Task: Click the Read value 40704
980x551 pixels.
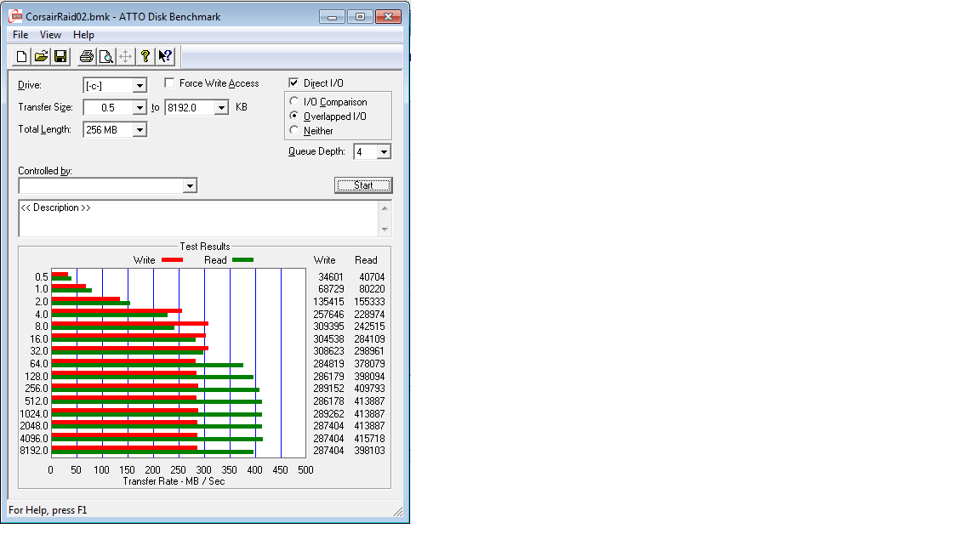Action: click(x=372, y=276)
